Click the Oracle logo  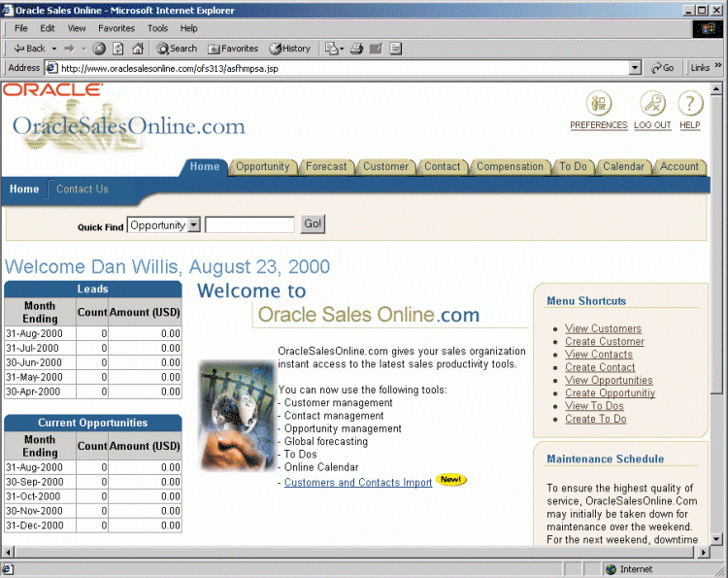52,89
